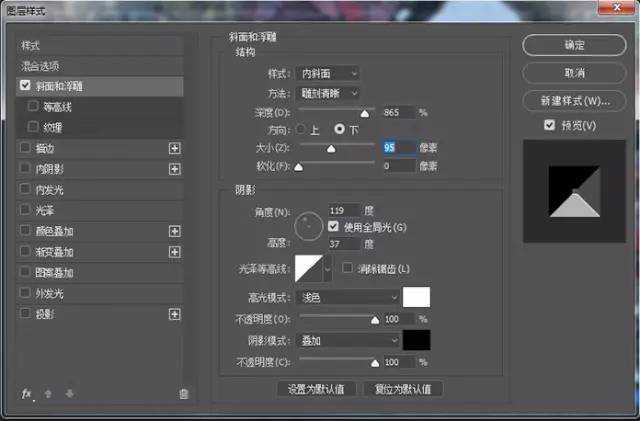Click the plus icon next to 投影
This screenshot has height=421, width=640.
(175, 314)
